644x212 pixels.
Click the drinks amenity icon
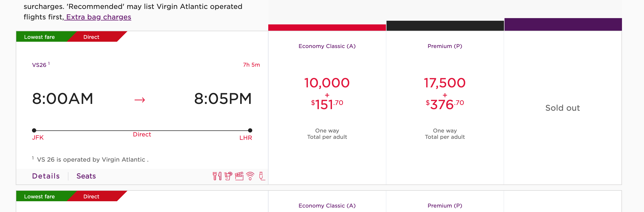[x=228, y=176]
